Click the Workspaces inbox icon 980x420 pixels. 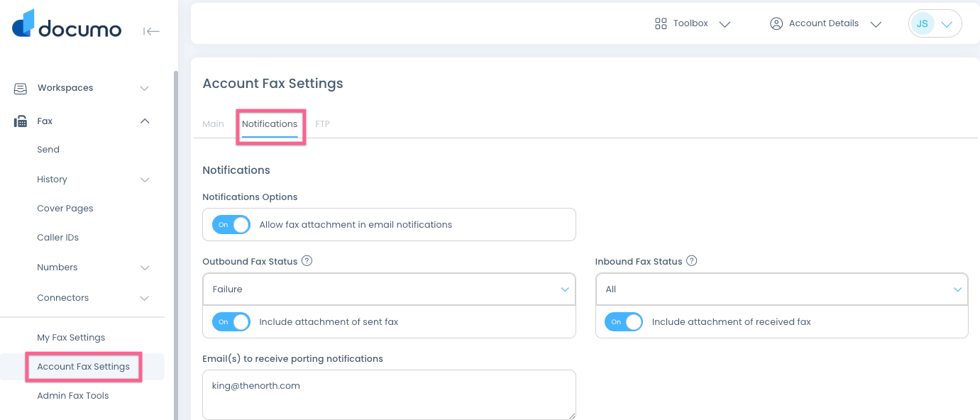pyautogui.click(x=21, y=89)
